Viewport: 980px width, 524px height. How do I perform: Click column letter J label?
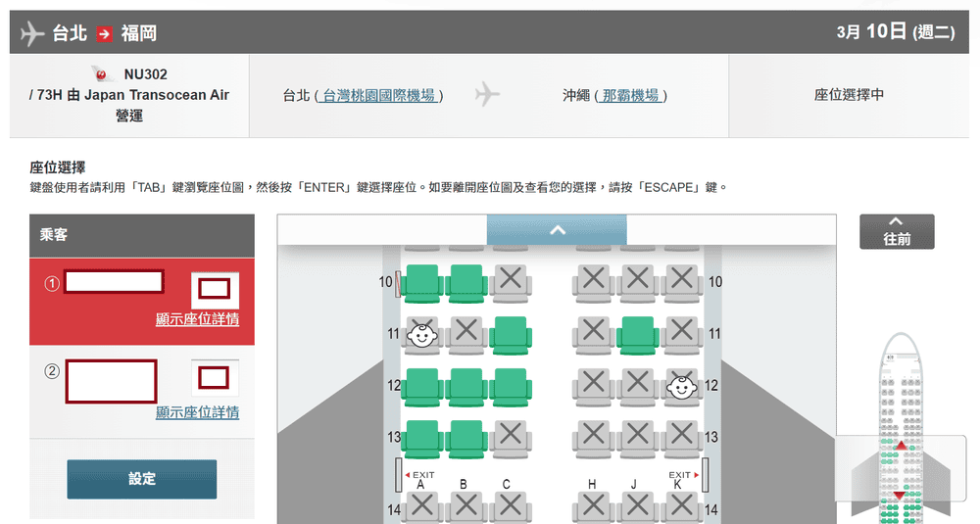[634, 484]
